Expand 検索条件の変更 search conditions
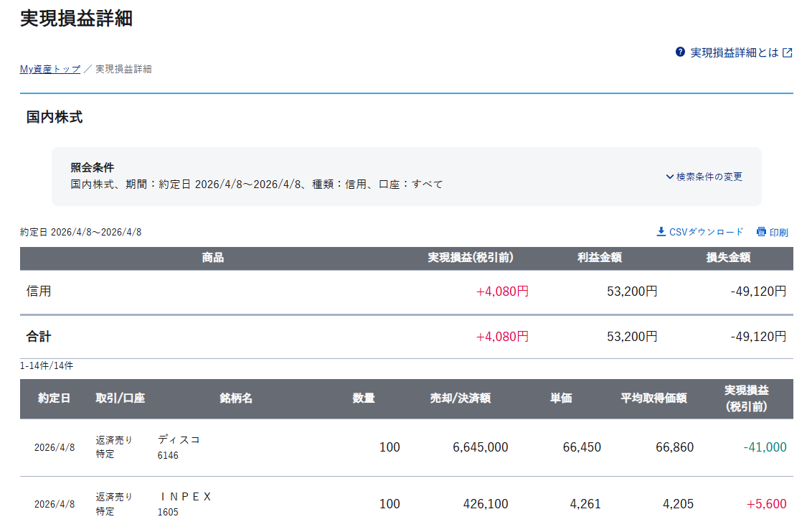This screenshot has height=532, width=812. (709, 177)
